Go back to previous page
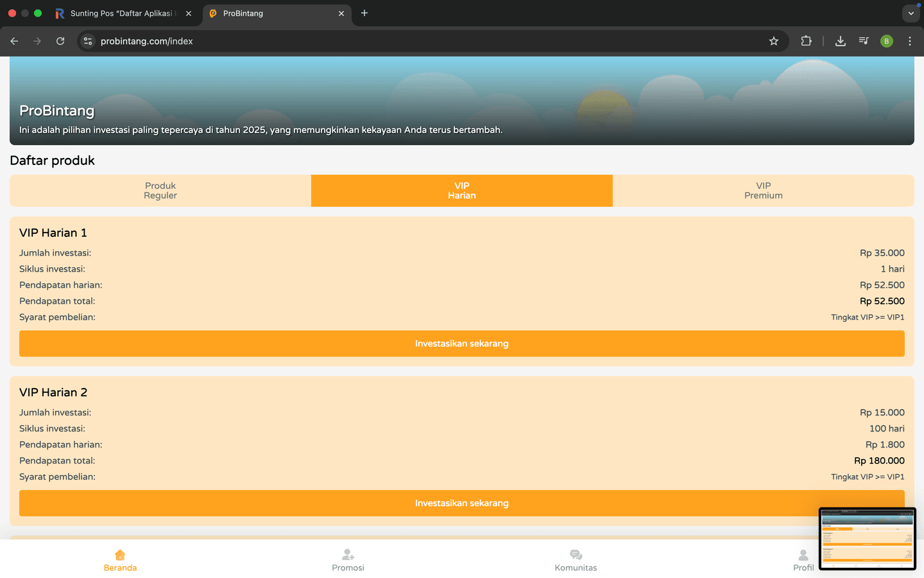This screenshot has height=578, width=924. 14,41
